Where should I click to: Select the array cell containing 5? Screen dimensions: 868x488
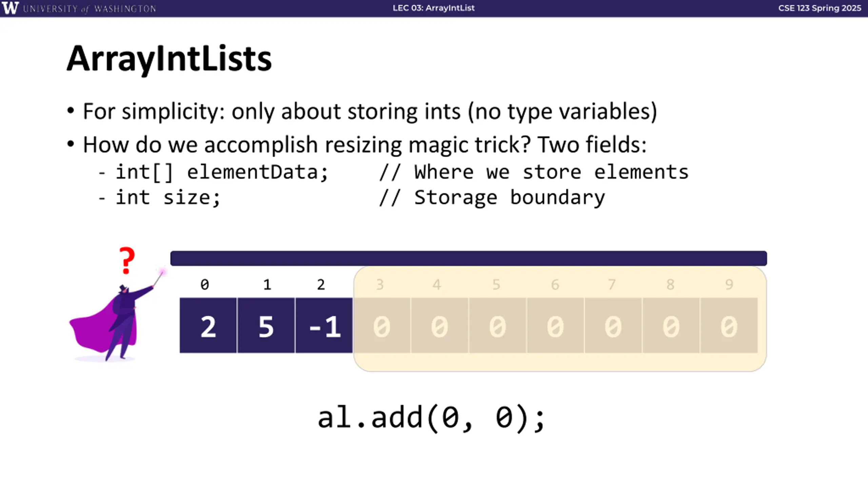pos(266,326)
